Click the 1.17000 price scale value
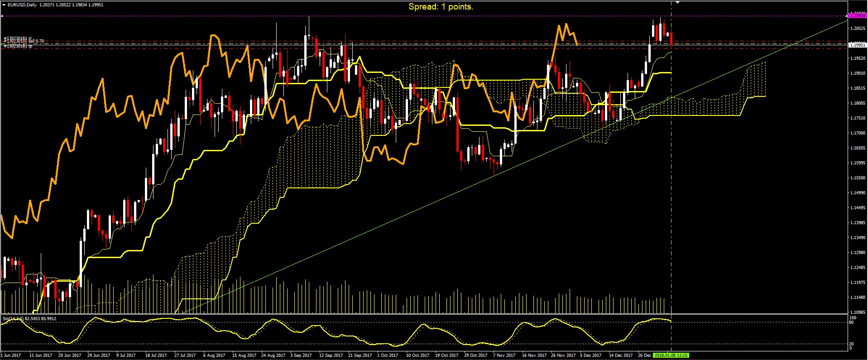The height and width of the screenshot is (360, 868). click(858, 133)
